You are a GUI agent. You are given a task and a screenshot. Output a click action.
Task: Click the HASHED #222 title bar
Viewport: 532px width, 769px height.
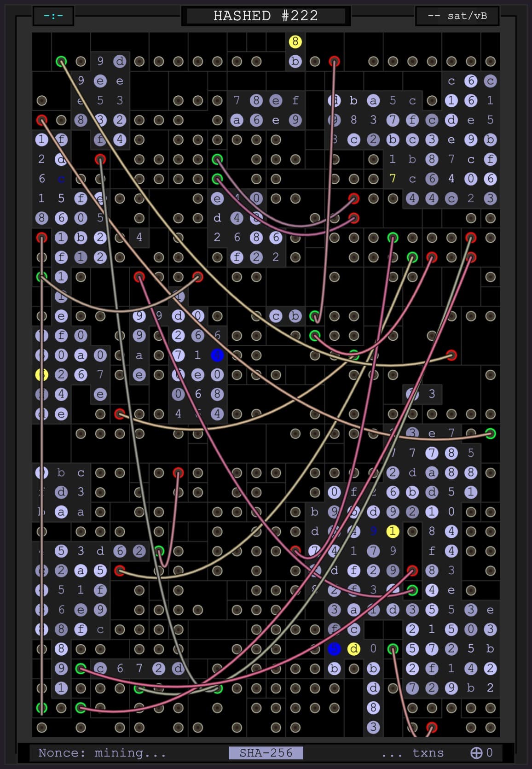(x=266, y=16)
